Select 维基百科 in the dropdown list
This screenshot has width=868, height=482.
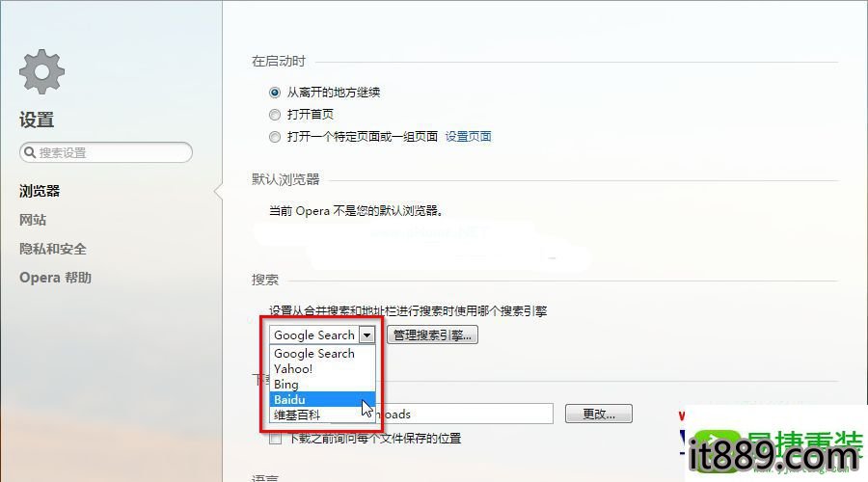322,415
